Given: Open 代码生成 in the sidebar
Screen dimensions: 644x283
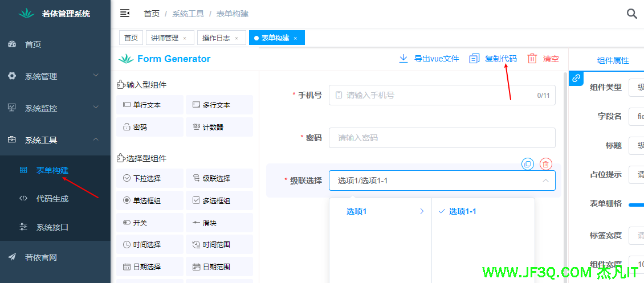Looking at the screenshot, I should [52, 199].
